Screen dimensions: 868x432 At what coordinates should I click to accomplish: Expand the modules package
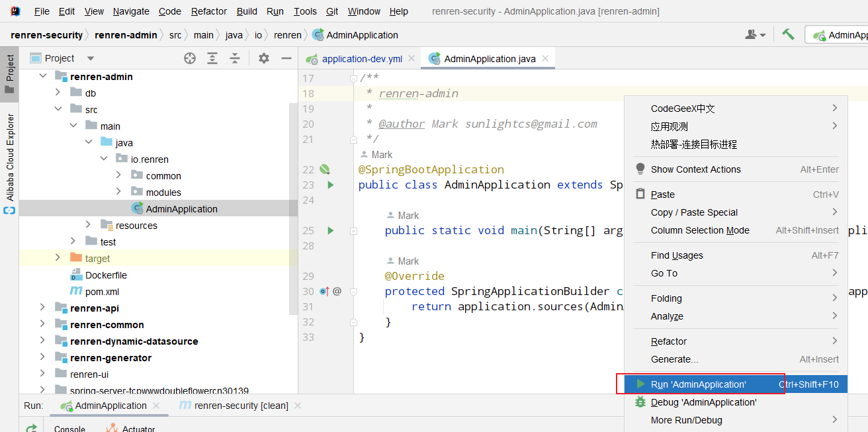pyautogui.click(x=118, y=192)
